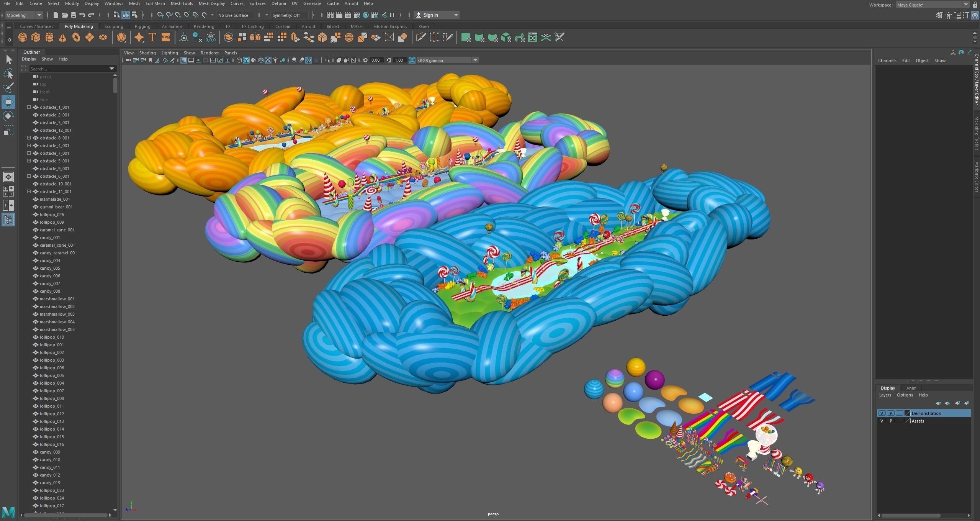This screenshot has width=980, height=521.
Task: Open viewport Shading menu
Action: click(x=147, y=53)
